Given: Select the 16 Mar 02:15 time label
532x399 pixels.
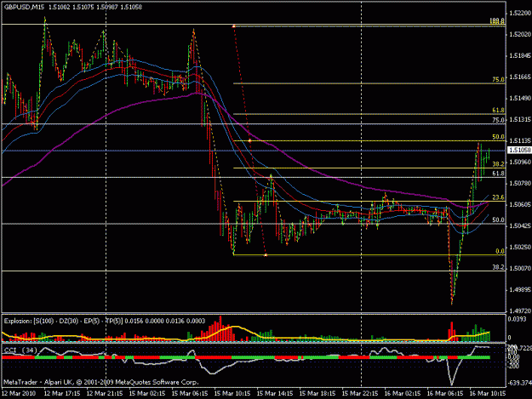Looking at the screenshot, I should click(403, 394).
